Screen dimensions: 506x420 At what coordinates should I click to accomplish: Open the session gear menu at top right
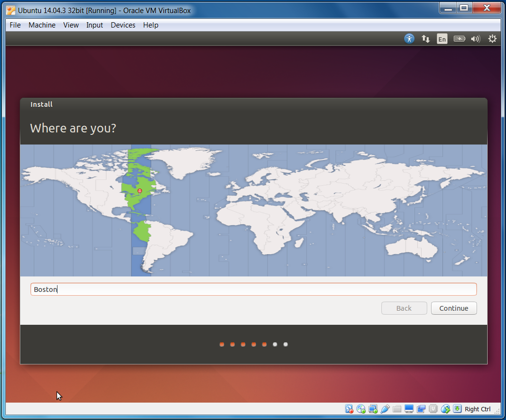(x=492, y=39)
